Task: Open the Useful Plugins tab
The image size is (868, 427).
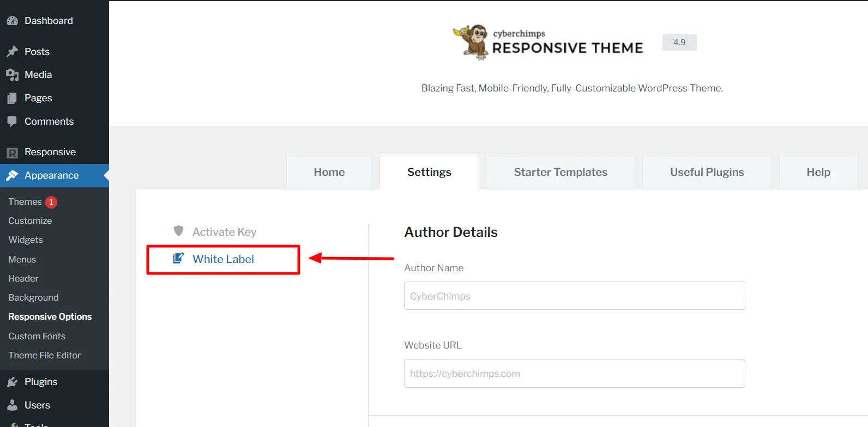Action: (x=707, y=172)
